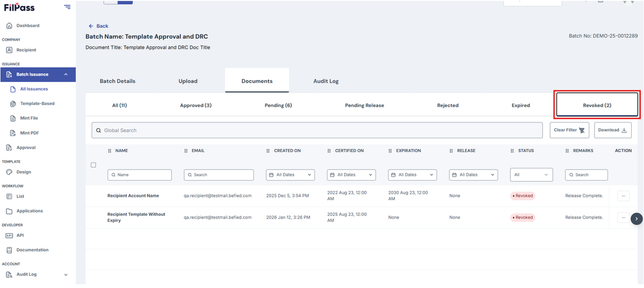Open the Expiration dates dropdown
The image size is (644, 288).
[x=412, y=175]
